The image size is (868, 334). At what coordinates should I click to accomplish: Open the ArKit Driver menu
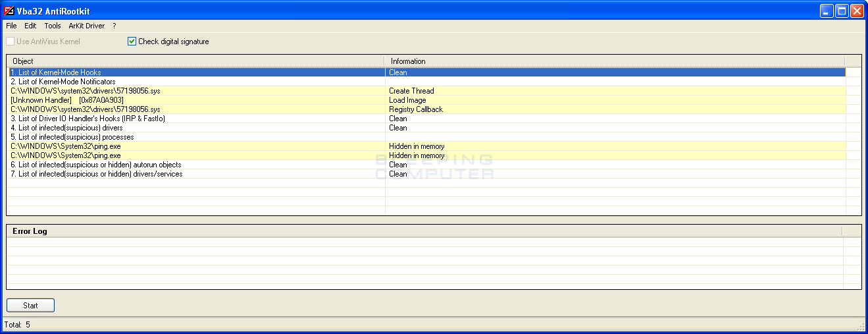pos(87,26)
